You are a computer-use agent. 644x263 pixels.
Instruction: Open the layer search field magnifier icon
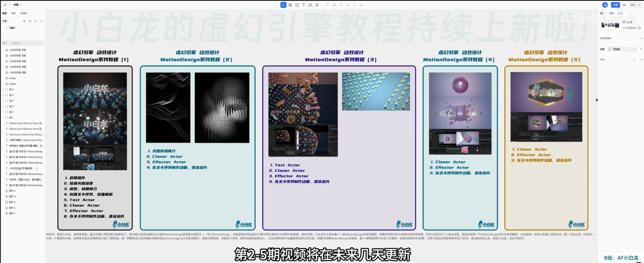(24, 22)
